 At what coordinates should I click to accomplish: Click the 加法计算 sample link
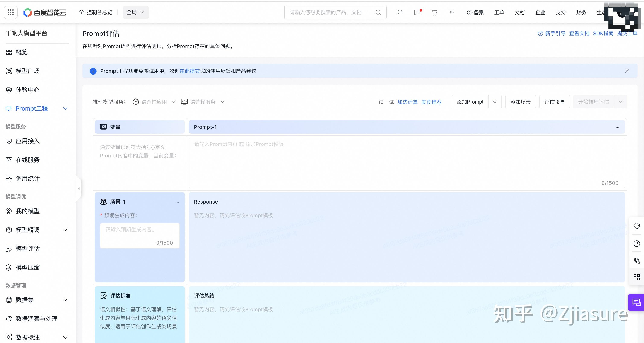(407, 102)
